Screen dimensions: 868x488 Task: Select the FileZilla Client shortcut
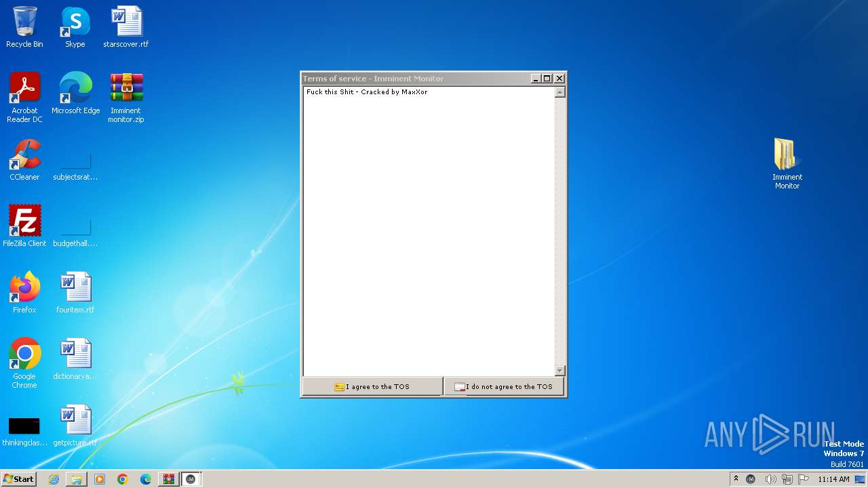(24, 226)
